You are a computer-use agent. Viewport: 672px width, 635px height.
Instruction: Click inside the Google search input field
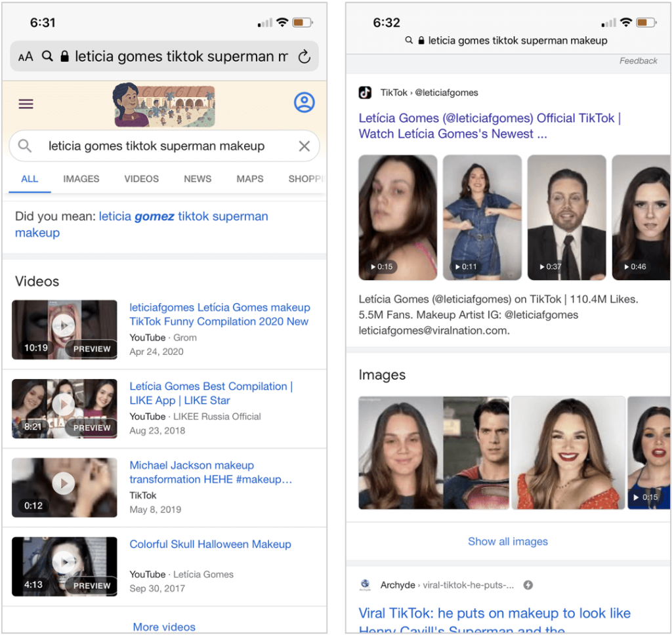pyautogui.click(x=164, y=146)
